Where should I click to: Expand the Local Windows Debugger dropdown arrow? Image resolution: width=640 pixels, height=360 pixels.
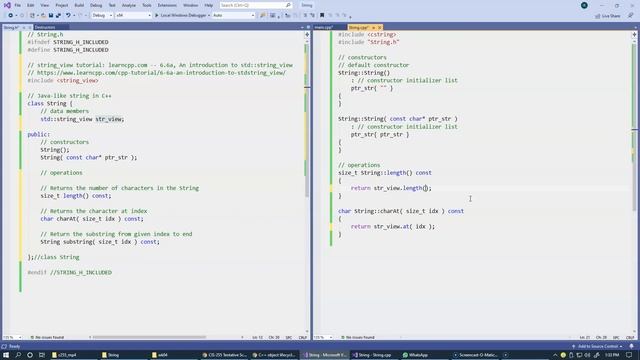point(209,16)
